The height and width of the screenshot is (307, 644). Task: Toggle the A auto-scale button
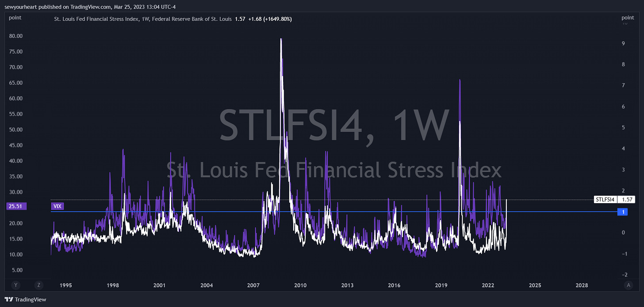[629, 285]
